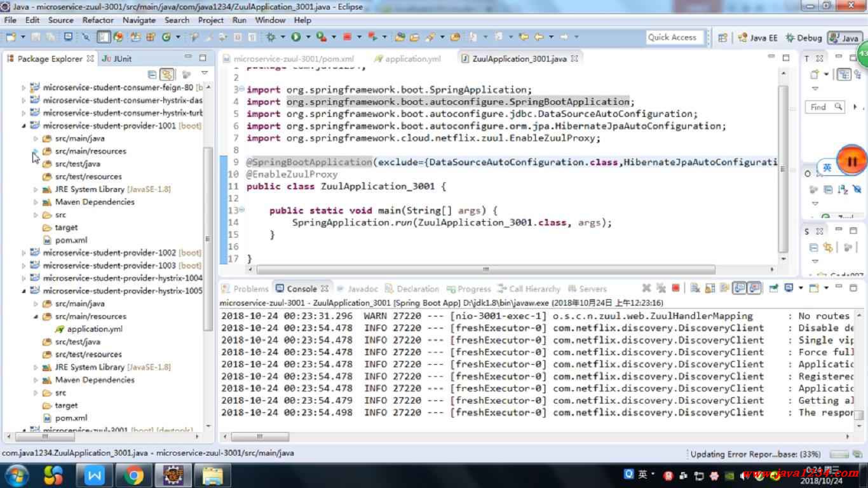Expand Maven Dependencies under provider-1001

click(36, 202)
